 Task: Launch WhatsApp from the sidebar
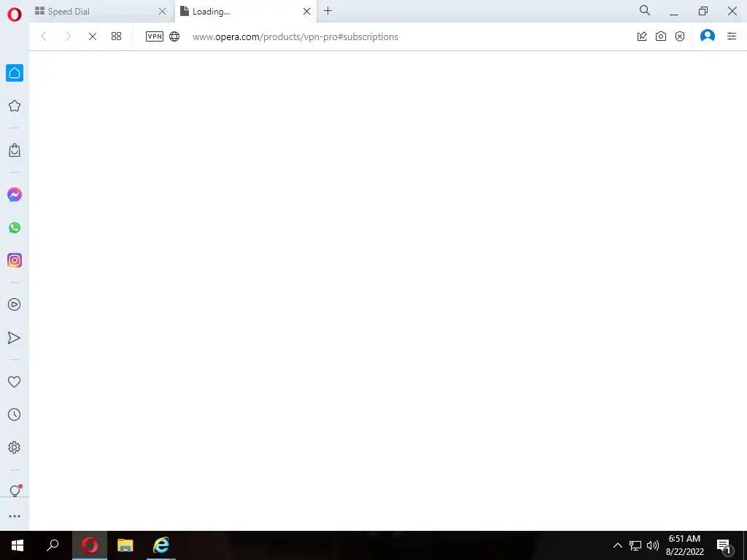coord(15,227)
